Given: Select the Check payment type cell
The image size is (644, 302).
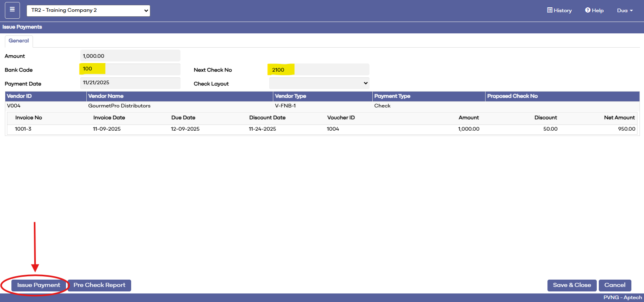Looking at the screenshot, I should coord(382,106).
